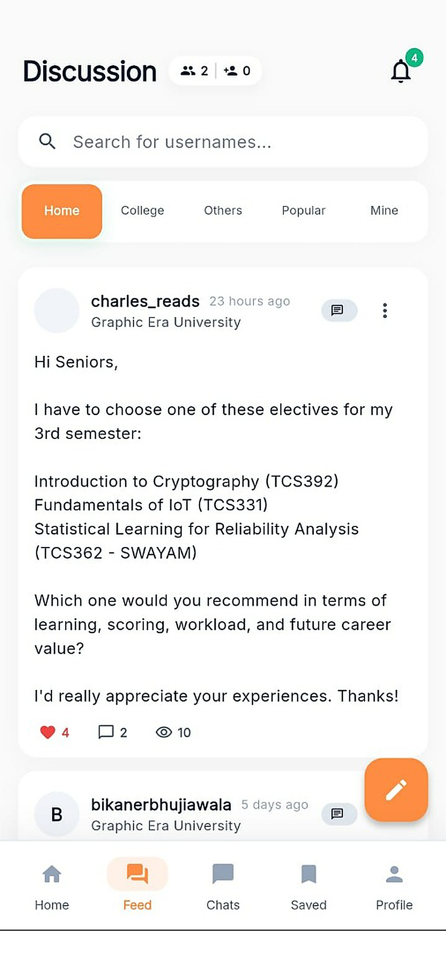Open the notifications bell
This screenshot has width=446, height=980.
coord(401,71)
